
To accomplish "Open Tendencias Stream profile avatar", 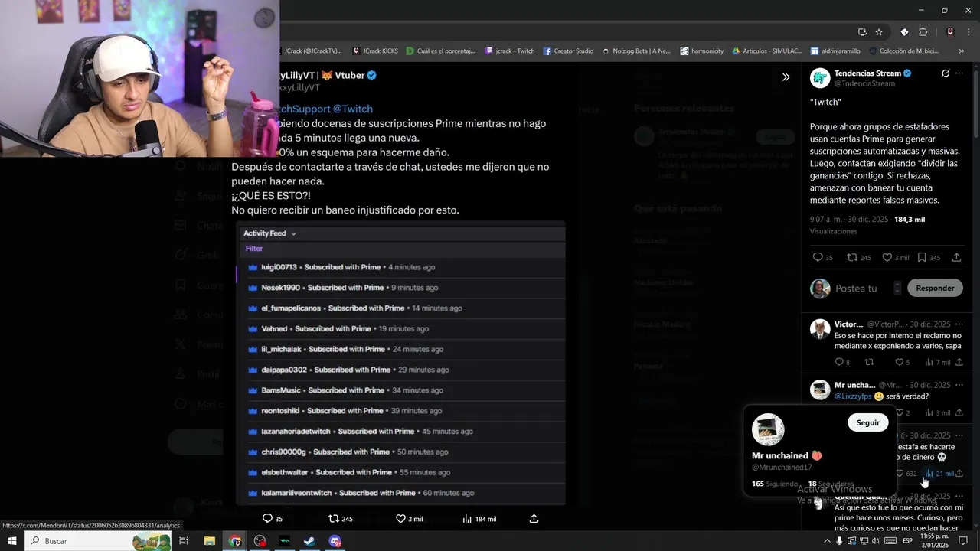I will click(x=820, y=78).
